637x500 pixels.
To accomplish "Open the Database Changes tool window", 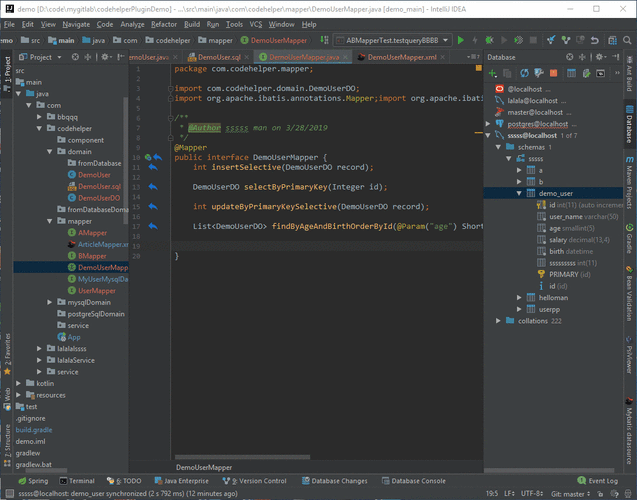I will (334, 481).
